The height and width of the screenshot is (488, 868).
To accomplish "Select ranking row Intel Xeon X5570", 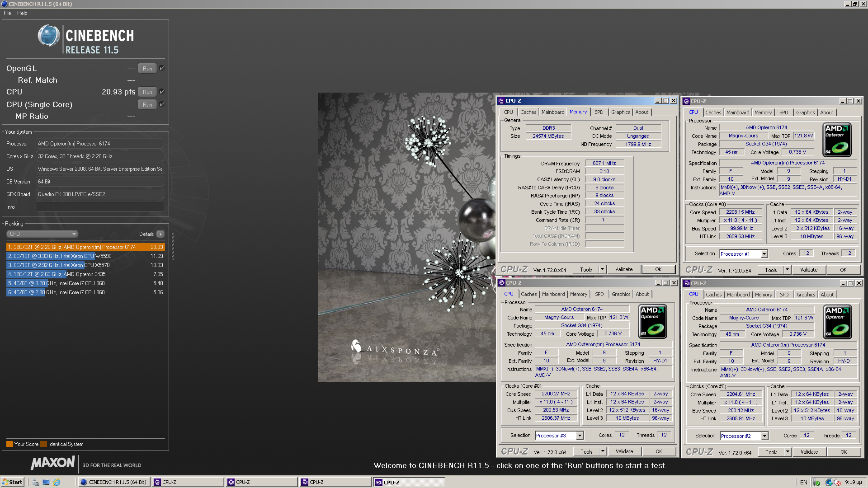I will point(85,265).
